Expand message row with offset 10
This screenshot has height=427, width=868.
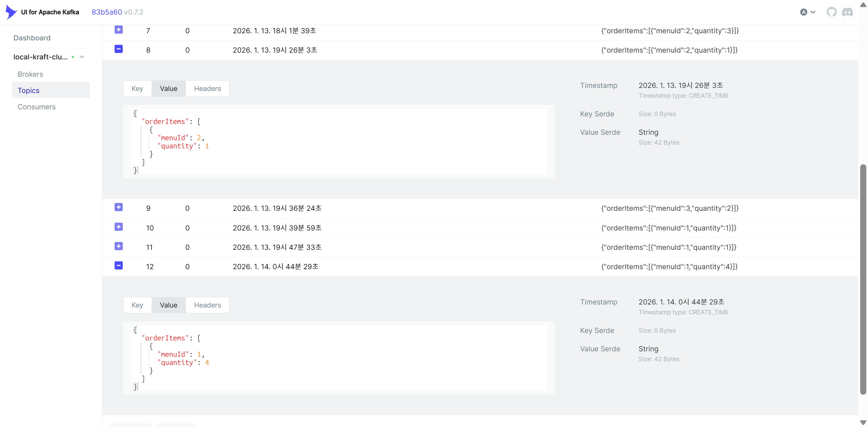coord(119,227)
